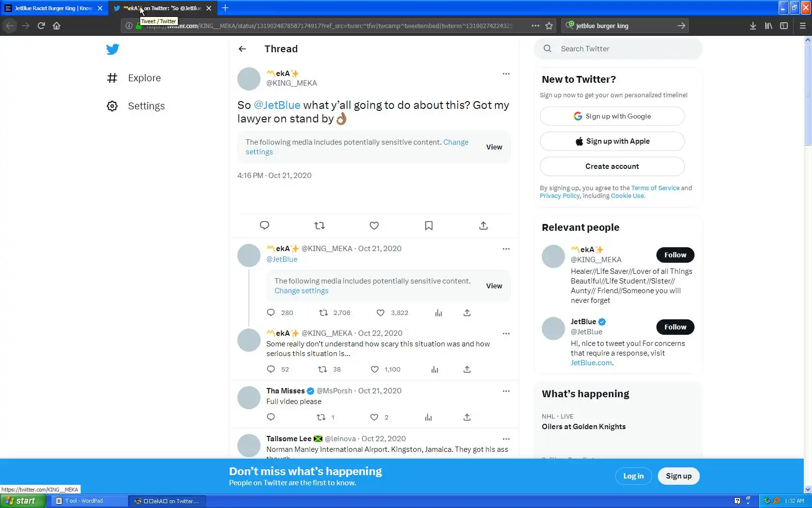Open more options on main tweet
The height and width of the screenshot is (508, 812).
pos(506,74)
